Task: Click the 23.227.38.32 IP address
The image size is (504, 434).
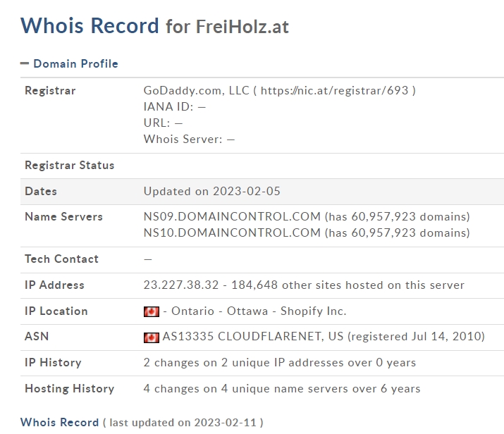Action: 181,285
